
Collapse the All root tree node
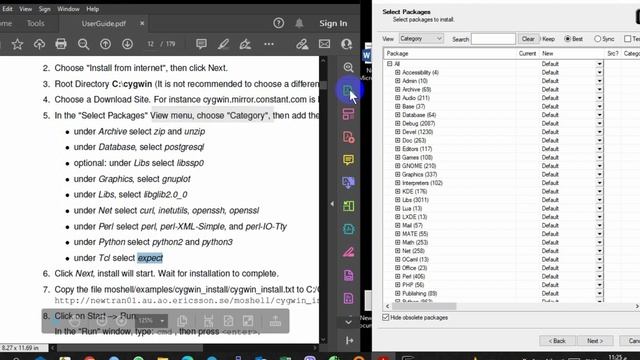click(x=389, y=64)
